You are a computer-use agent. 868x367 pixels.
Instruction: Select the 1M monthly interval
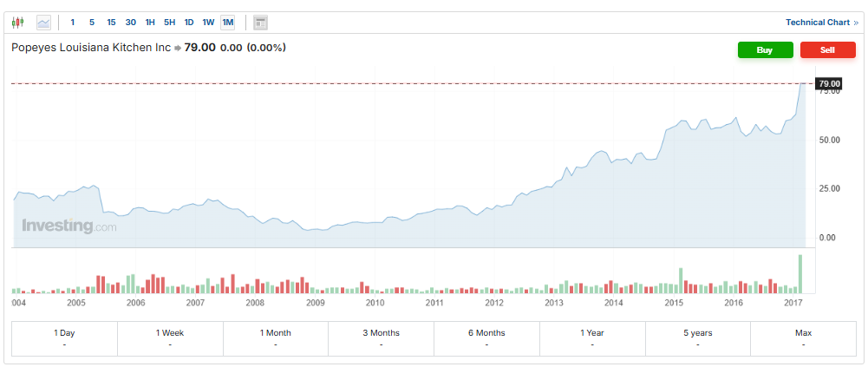click(228, 23)
